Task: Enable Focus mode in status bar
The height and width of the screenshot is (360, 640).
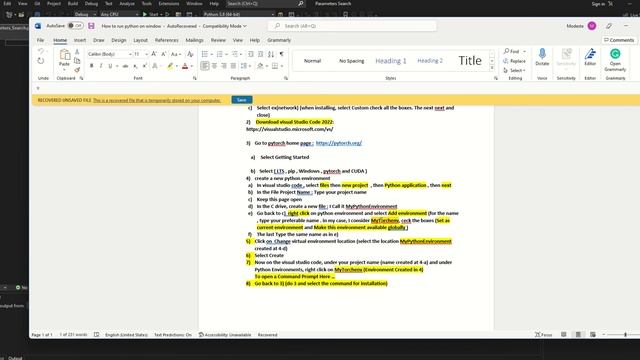Action: click(x=544, y=335)
